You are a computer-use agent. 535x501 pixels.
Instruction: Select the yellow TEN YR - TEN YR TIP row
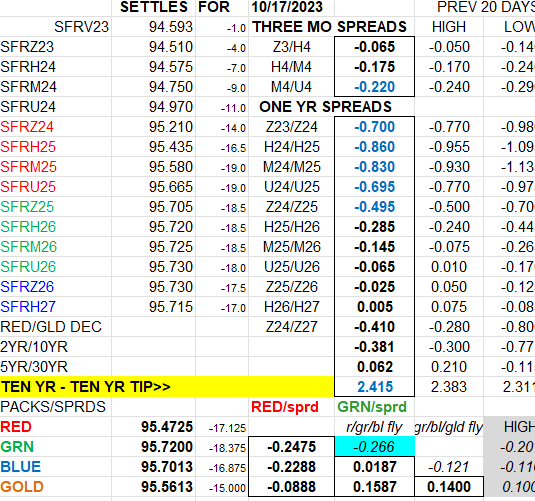coord(167,387)
